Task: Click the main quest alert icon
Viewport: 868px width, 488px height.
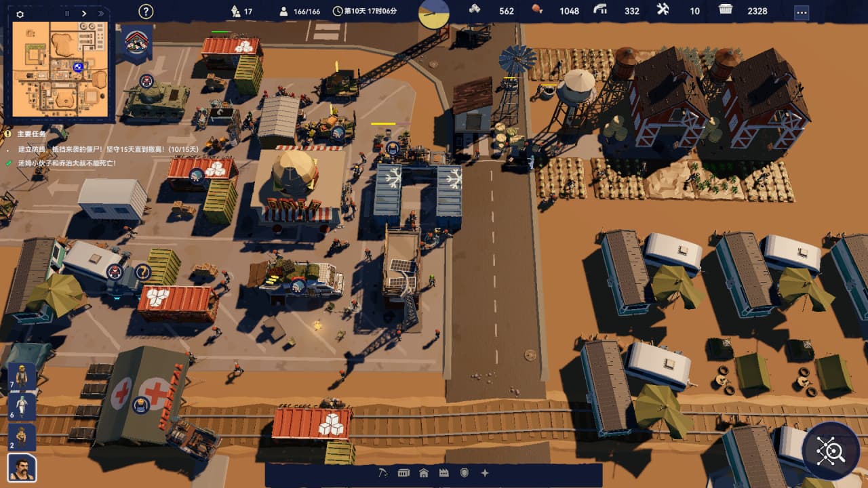Action: (x=7, y=134)
